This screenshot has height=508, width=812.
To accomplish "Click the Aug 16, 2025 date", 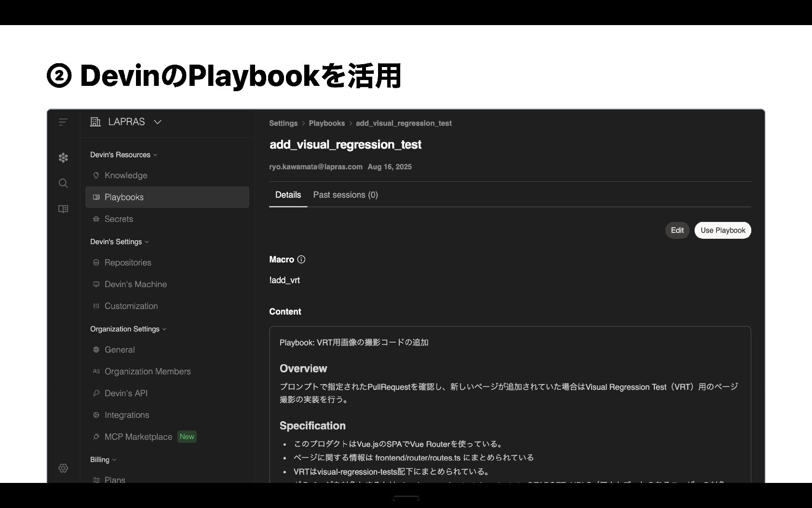I will coord(390,167).
